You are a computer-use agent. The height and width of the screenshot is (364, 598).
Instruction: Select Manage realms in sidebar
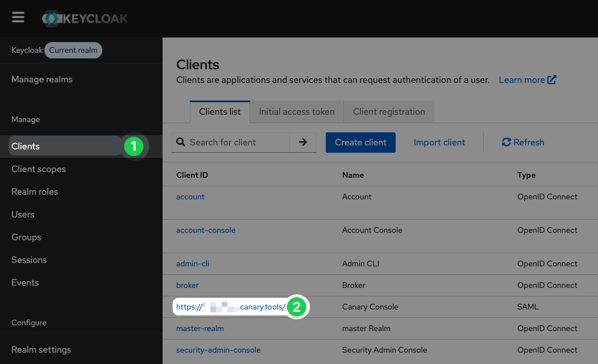pyautogui.click(x=42, y=80)
